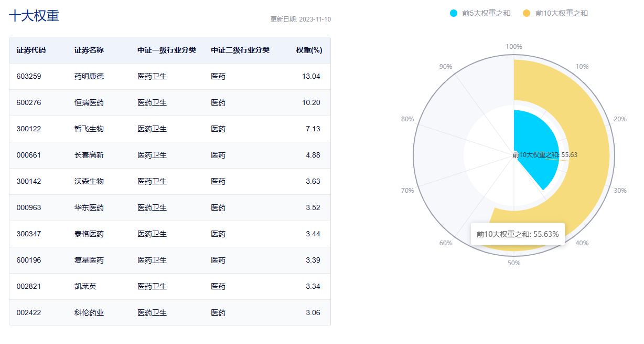644x344 pixels.
Task: Toggle the 前10大权重之和 legend entry
Action: tap(555, 13)
